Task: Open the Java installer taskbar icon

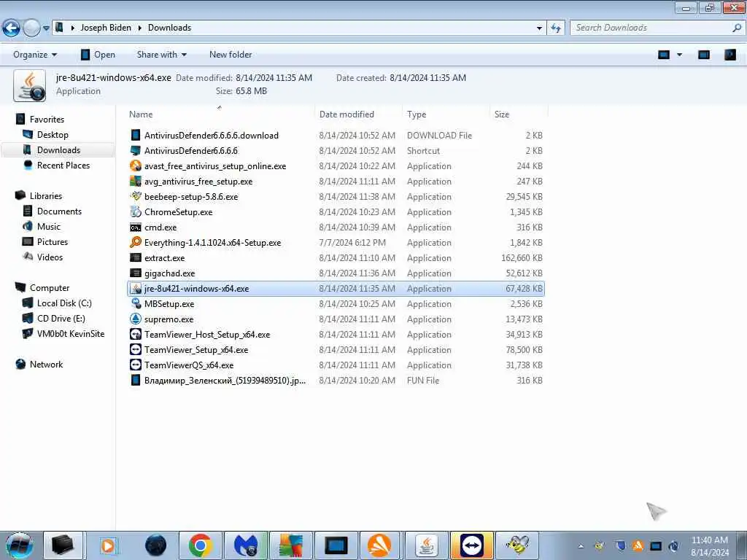Action: pyautogui.click(x=427, y=545)
